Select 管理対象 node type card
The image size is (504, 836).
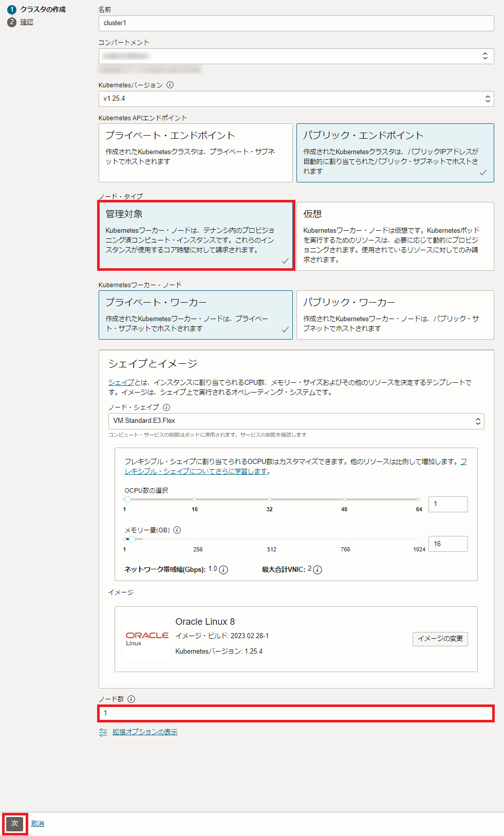(x=196, y=235)
